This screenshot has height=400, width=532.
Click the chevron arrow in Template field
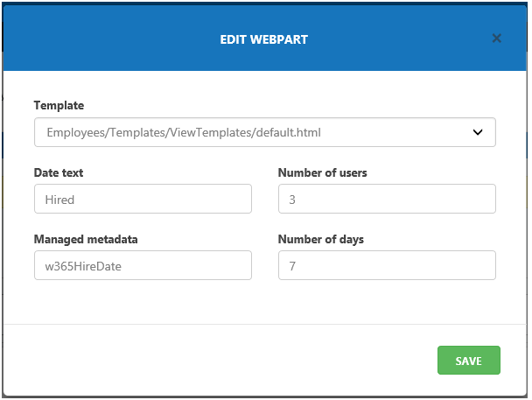478,132
